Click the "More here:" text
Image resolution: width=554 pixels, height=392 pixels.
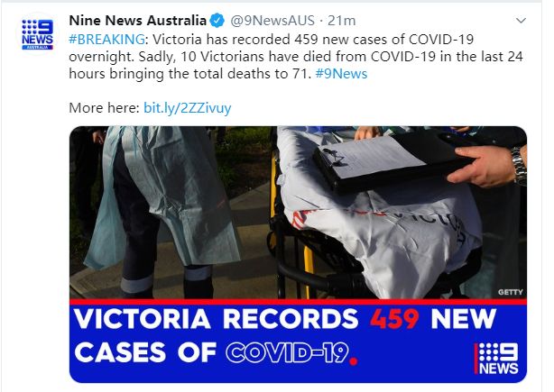coord(105,108)
